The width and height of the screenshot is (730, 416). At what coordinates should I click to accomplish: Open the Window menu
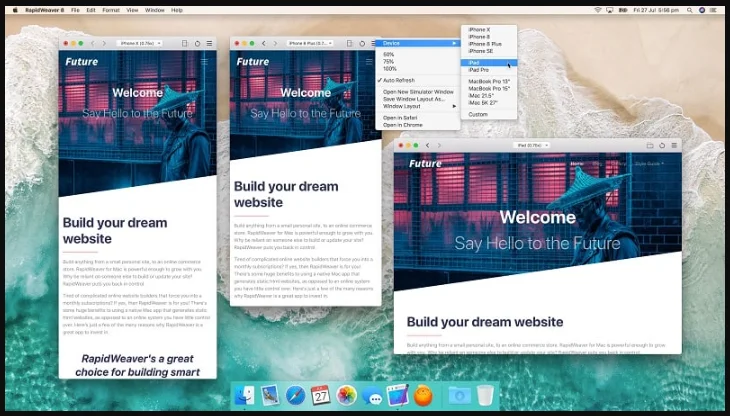point(155,10)
